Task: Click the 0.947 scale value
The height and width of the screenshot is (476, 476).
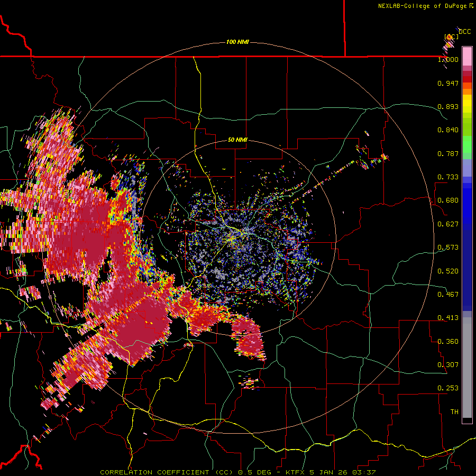Action: tap(448, 83)
